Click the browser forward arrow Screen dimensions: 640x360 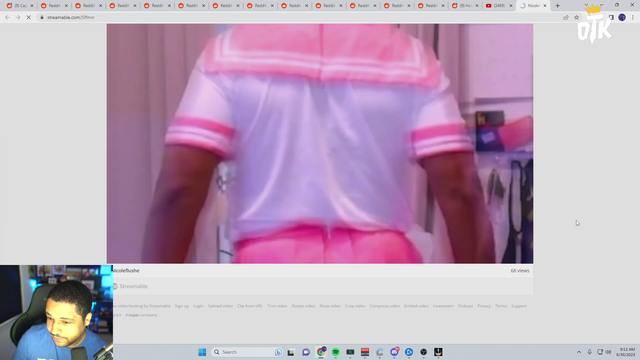(x=18, y=18)
